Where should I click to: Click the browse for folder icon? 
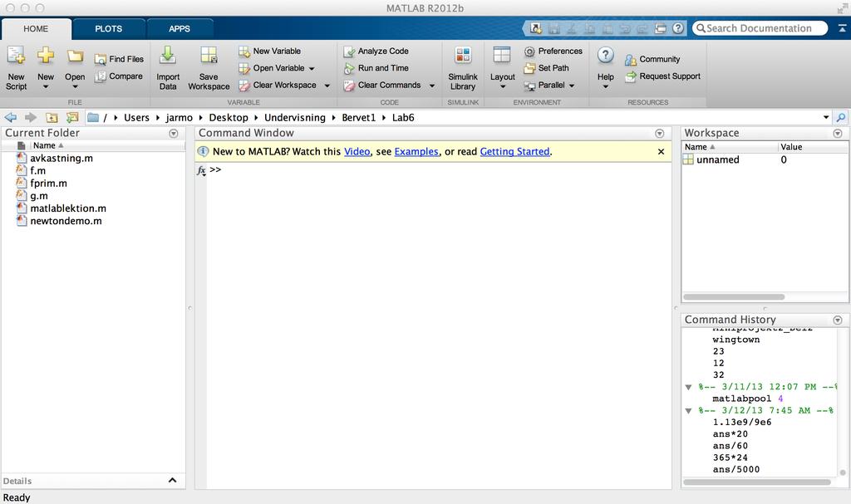72,117
